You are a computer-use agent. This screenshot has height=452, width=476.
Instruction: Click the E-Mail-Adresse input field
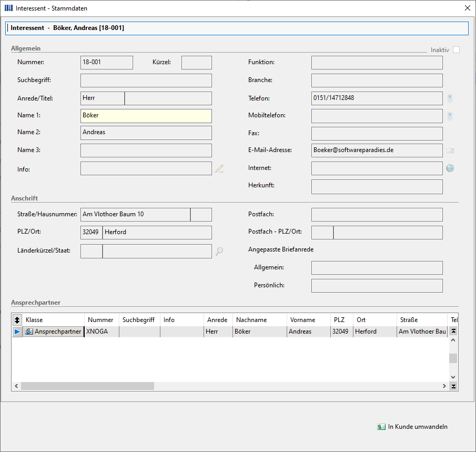click(x=377, y=150)
